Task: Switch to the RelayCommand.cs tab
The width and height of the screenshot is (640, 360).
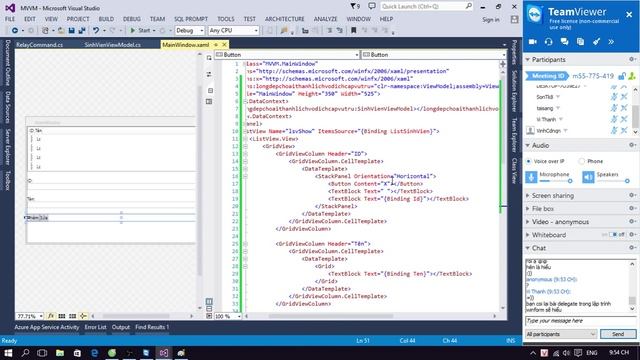Action: pos(40,45)
